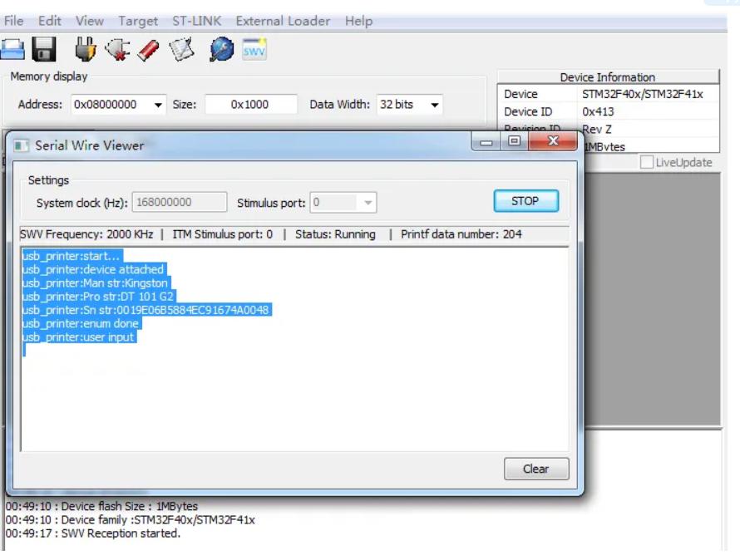
Task: Click the globe update icon in toolbar
Action: pyautogui.click(x=221, y=49)
